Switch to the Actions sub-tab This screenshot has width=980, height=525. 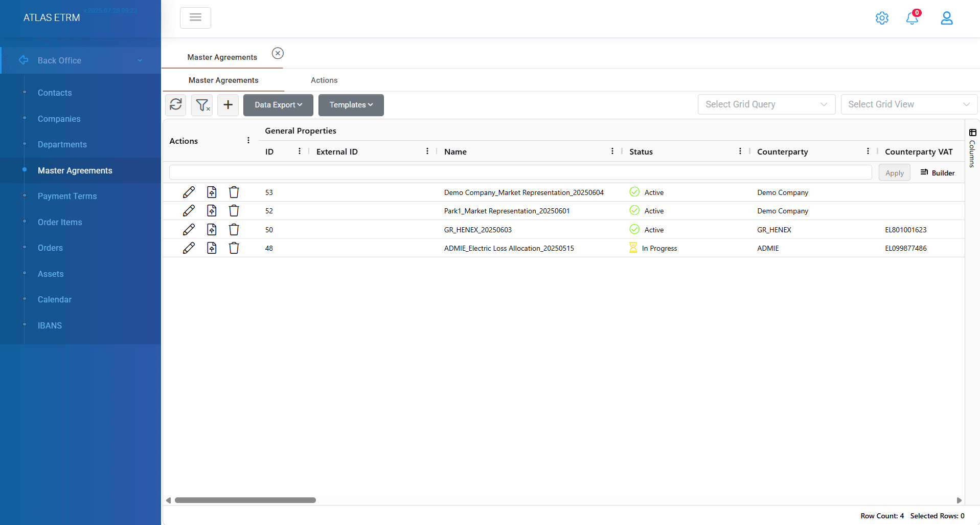(x=324, y=80)
